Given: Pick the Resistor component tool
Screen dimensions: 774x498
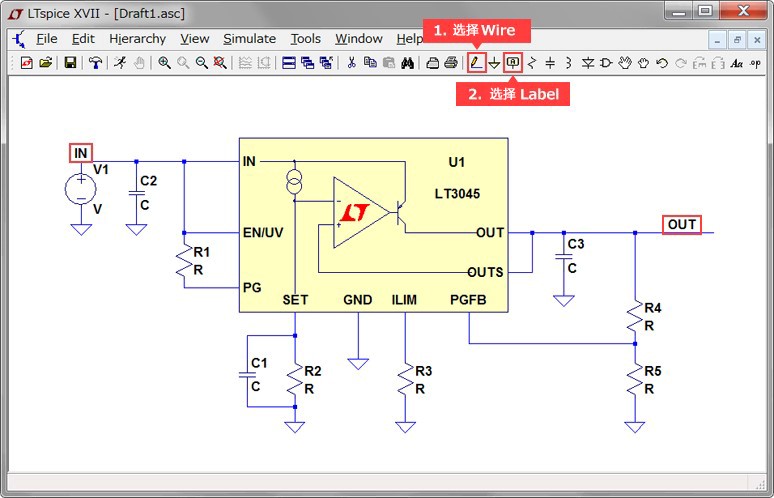Looking at the screenshot, I should (x=532, y=63).
